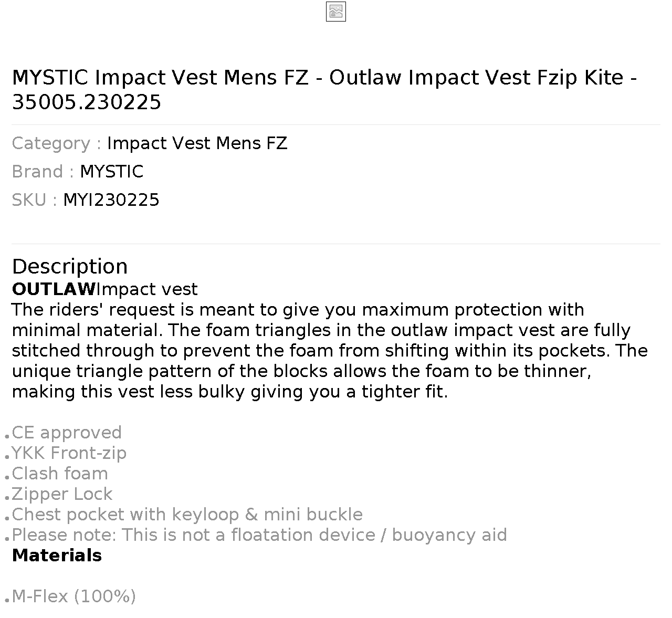The image size is (672, 618).
Task: Click the riders' request description paragraph
Action: click(330, 351)
